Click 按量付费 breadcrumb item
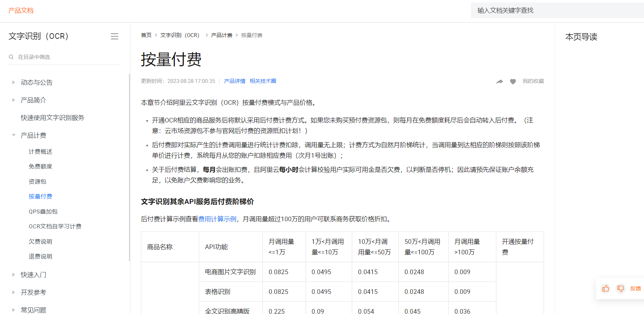This screenshot has height=314, width=644. 252,35
